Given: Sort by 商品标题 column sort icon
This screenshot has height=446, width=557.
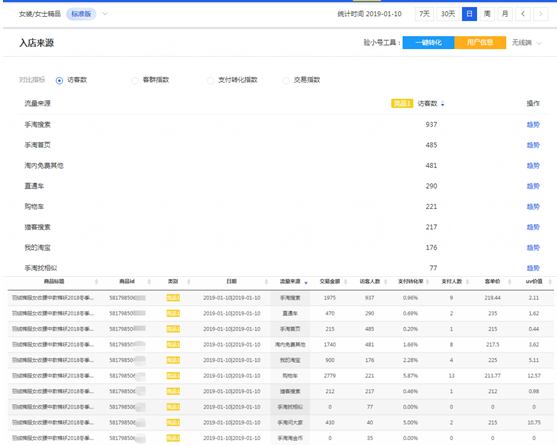Looking at the screenshot, I should click(x=96, y=282).
